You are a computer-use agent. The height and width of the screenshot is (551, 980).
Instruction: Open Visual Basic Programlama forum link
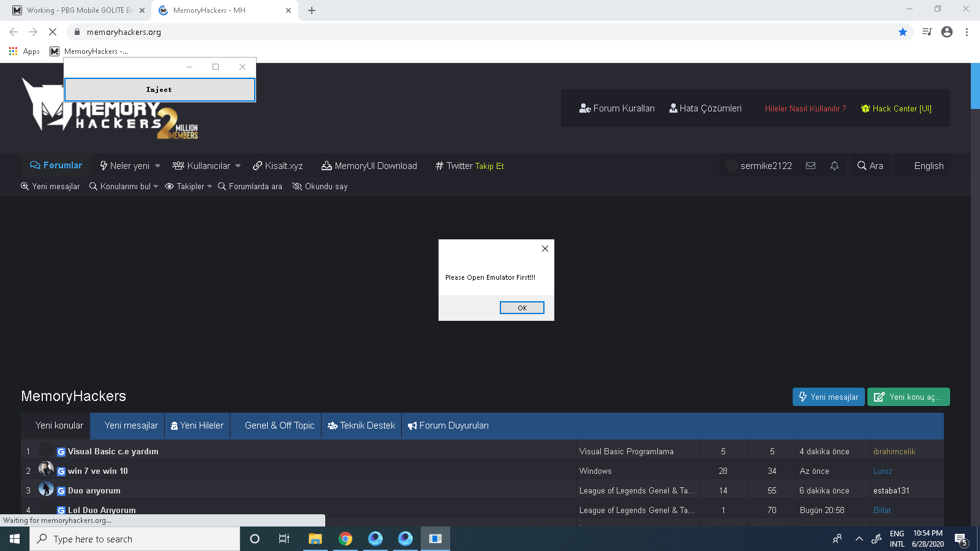[626, 452]
